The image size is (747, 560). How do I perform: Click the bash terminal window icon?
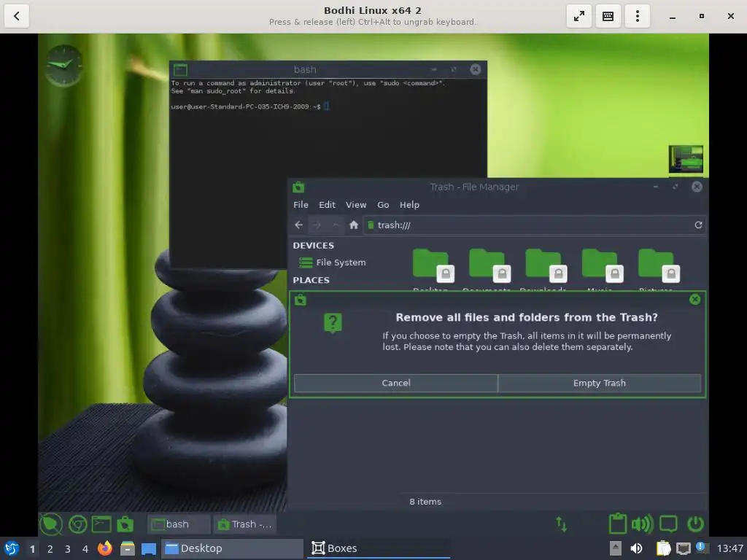tap(180, 69)
